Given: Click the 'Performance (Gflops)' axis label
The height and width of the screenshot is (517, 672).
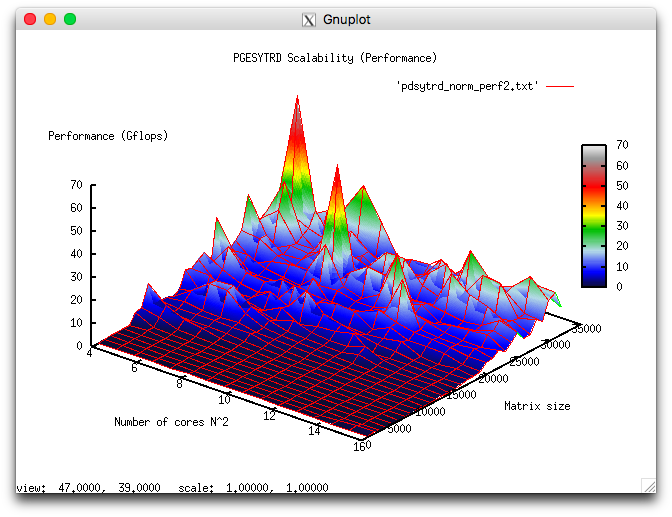Looking at the screenshot, I should point(108,136).
